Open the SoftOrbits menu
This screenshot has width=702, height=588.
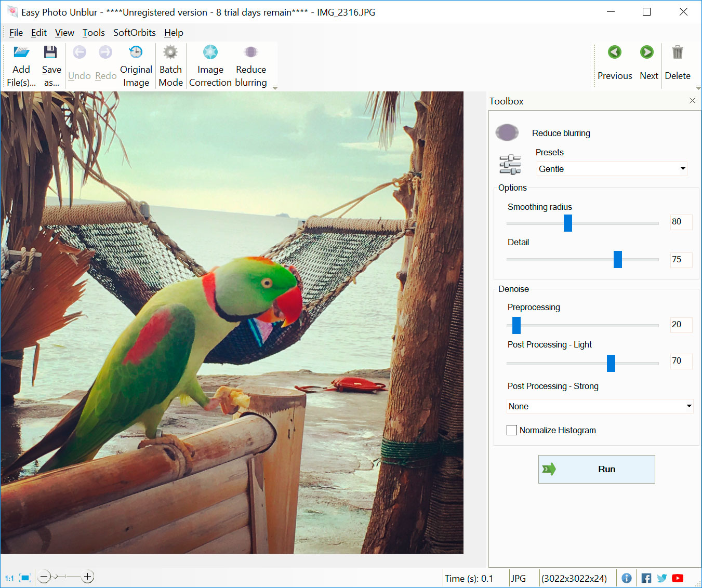(134, 32)
